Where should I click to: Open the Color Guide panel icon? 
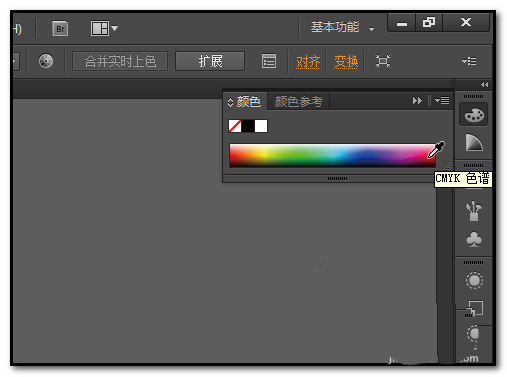(x=474, y=143)
